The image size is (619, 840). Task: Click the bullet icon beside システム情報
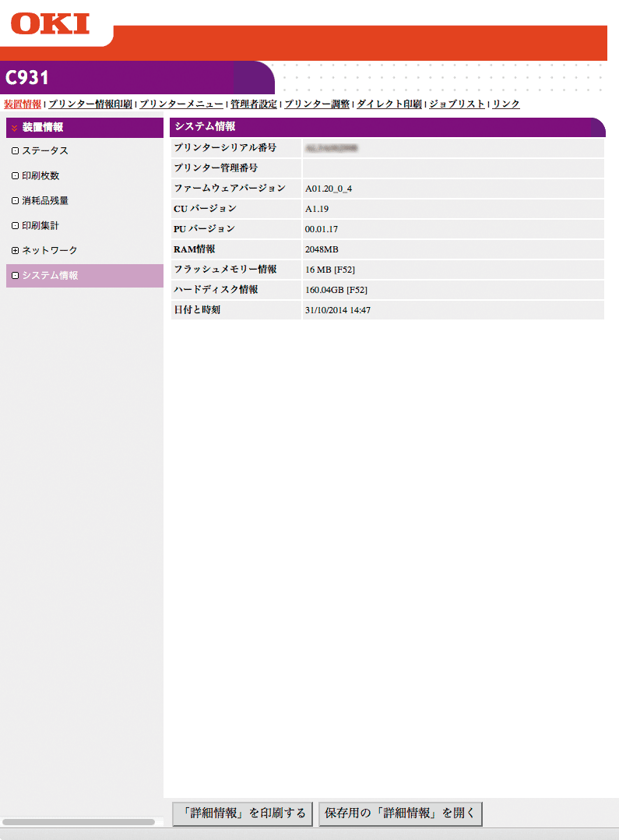(15, 275)
